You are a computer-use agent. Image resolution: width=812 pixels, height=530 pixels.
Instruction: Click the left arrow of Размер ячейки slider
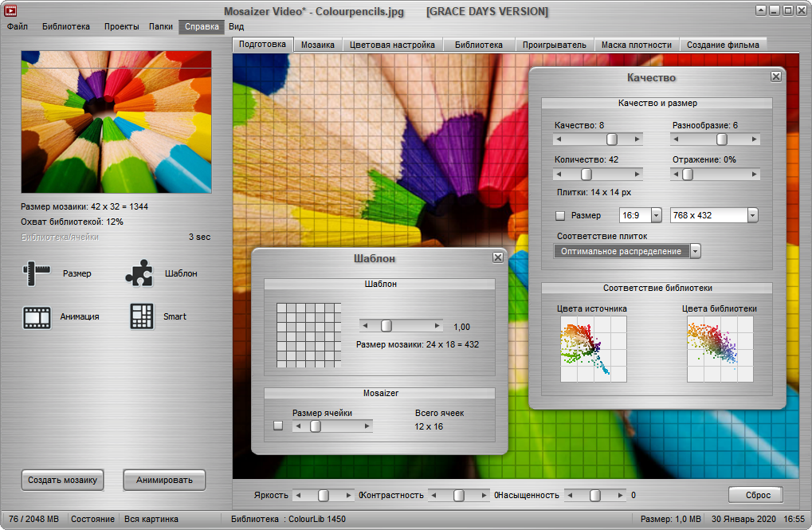(x=298, y=426)
